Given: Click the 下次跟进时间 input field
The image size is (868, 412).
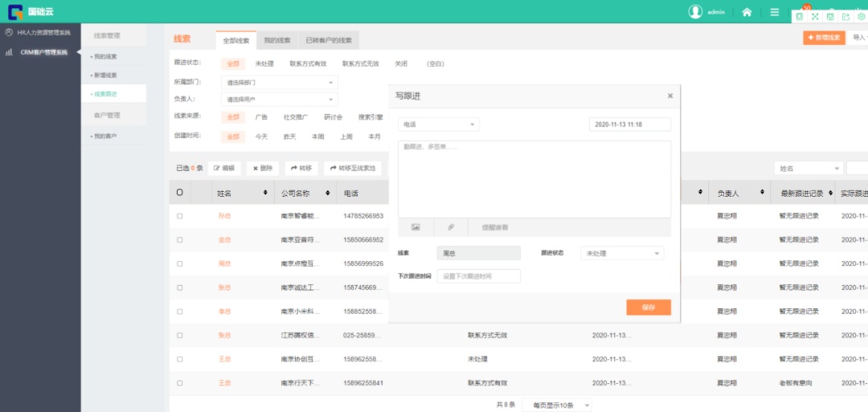Looking at the screenshot, I should click(478, 276).
